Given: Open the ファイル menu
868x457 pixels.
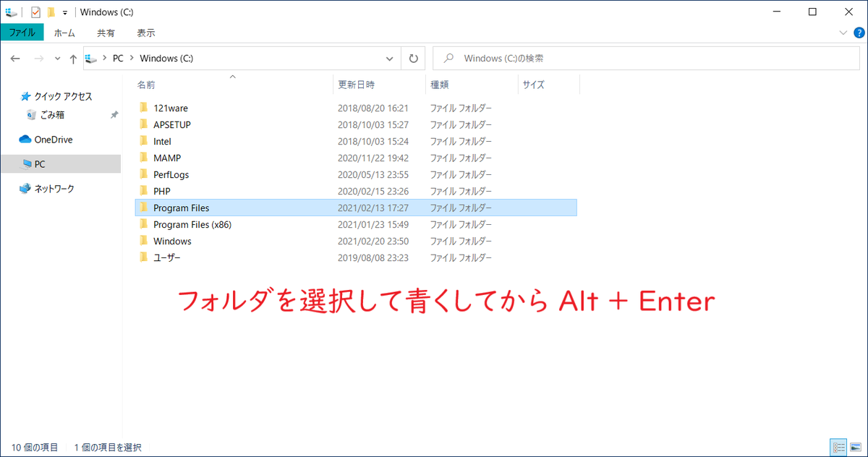Looking at the screenshot, I should pyautogui.click(x=22, y=33).
